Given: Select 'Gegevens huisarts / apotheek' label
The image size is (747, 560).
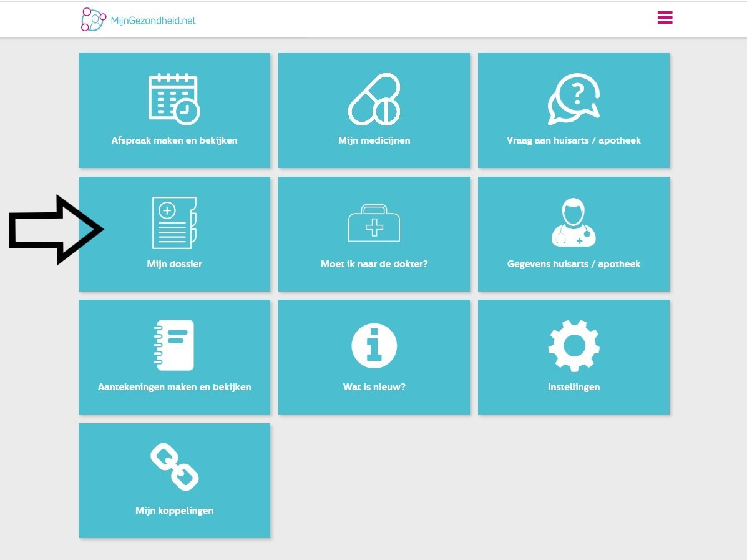Looking at the screenshot, I should [x=574, y=263].
